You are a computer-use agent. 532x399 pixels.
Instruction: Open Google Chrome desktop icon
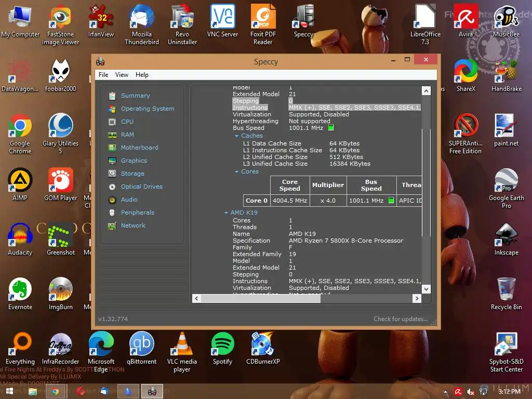[x=20, y=134]
